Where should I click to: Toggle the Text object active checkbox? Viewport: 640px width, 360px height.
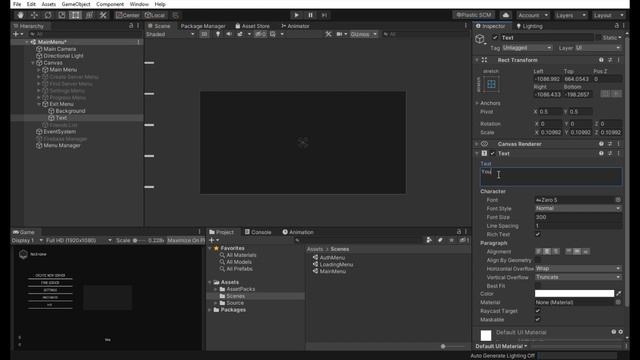(x=495, y=38)
